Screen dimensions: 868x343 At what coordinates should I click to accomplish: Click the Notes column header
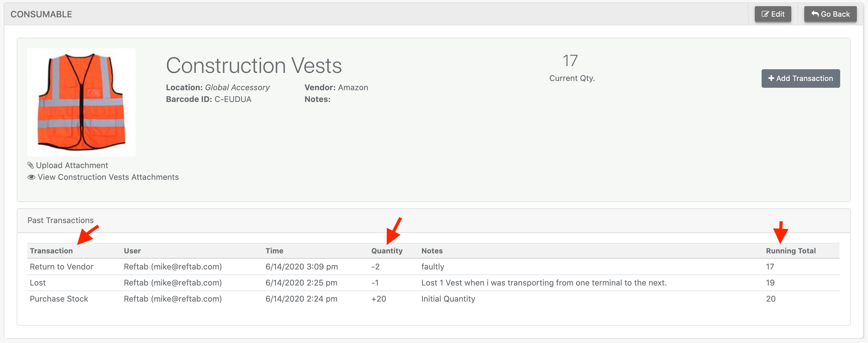point(432,251)
